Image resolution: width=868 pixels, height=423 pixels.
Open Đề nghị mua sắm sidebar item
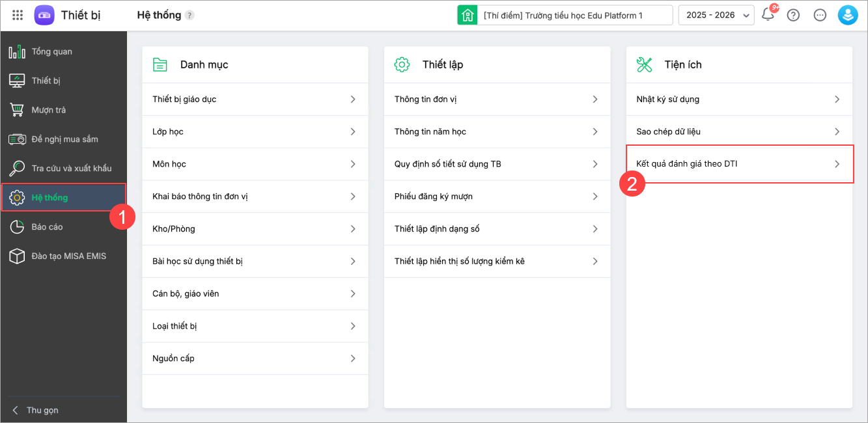click(x=64, y=139)
